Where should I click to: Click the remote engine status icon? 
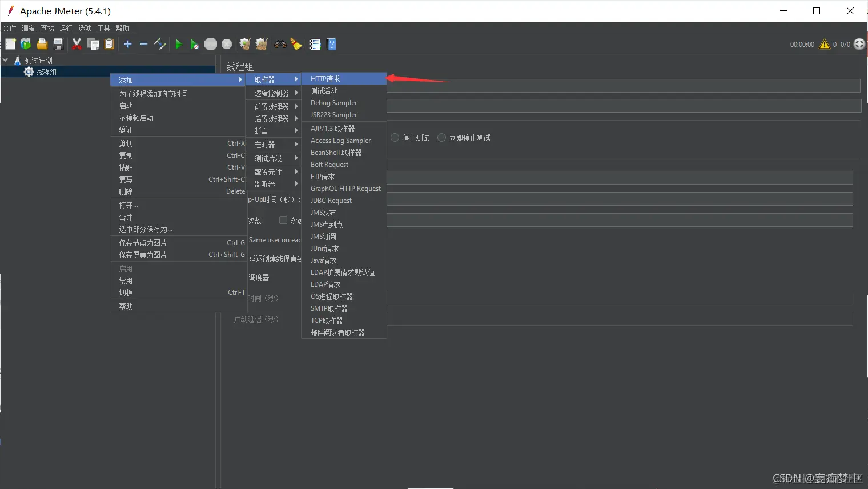859,44
